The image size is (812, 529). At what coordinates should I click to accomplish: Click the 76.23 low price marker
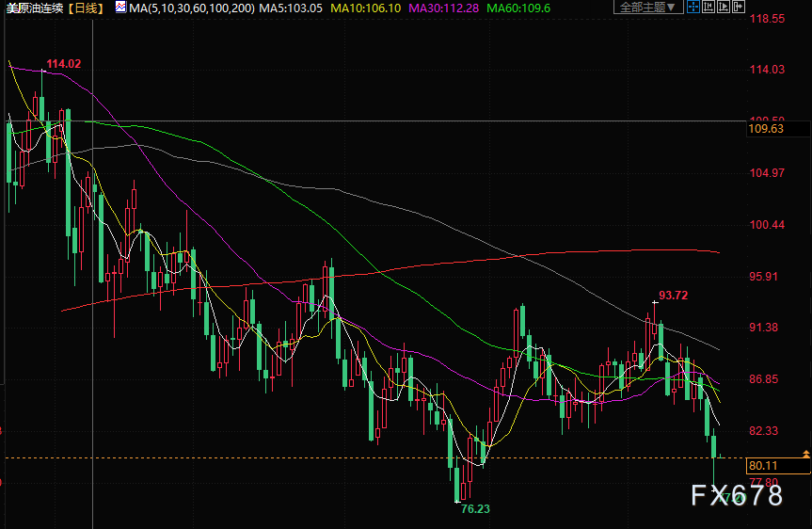[475, 509]
